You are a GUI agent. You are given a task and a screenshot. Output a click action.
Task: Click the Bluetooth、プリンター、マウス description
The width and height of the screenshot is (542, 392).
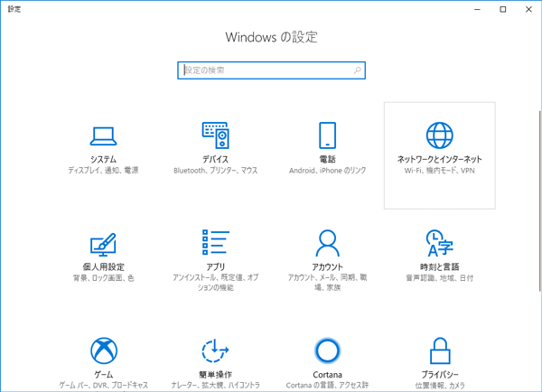pos(215,171)
